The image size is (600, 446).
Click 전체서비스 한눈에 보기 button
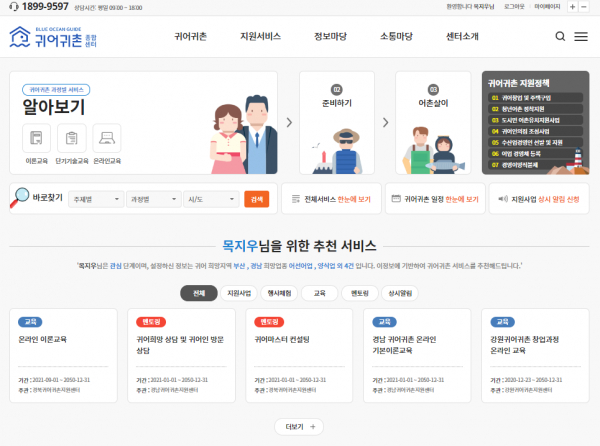[331, 199]
